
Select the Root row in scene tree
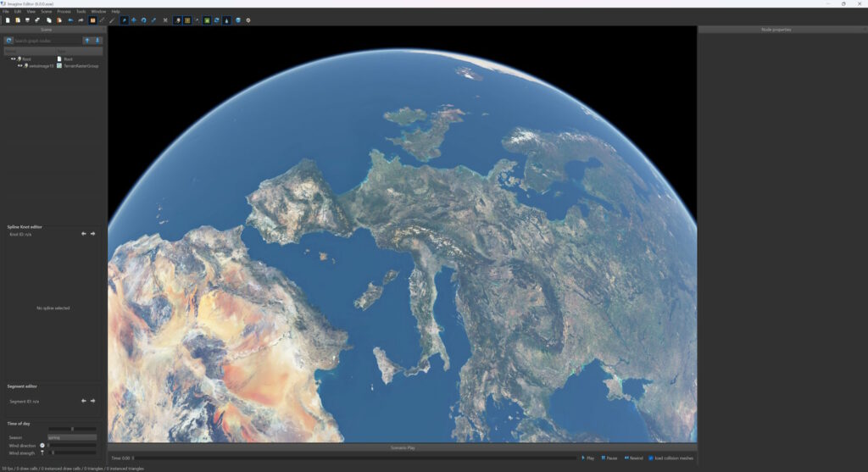point(53,58)
